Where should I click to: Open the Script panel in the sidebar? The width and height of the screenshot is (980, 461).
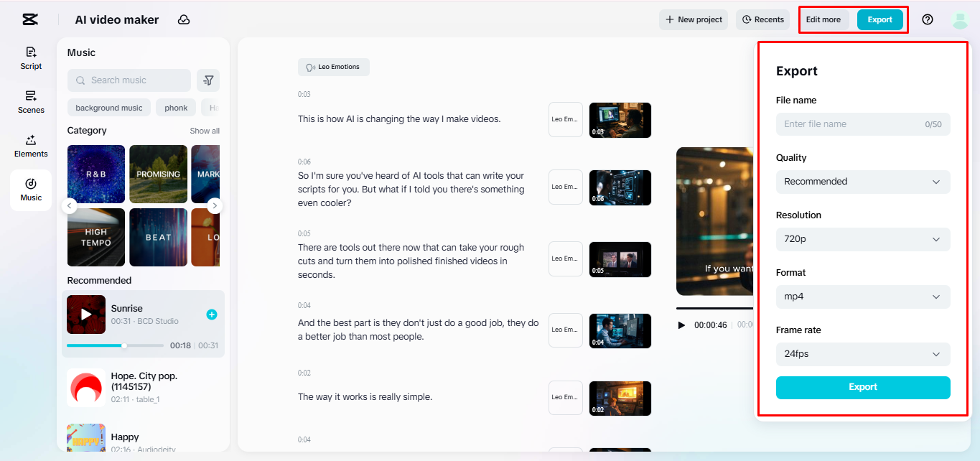pos(30,58)
